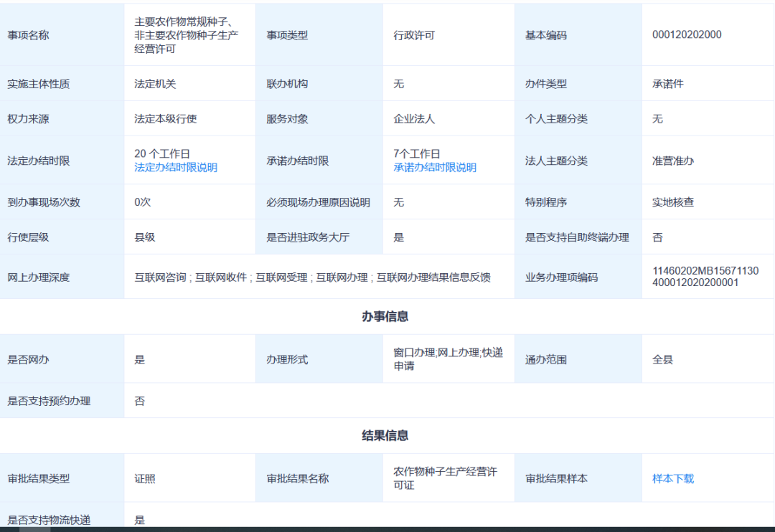Click the 是否支持自助终端办理 label
This screenshot has width=775, height=532.
(x=577, y=237)
